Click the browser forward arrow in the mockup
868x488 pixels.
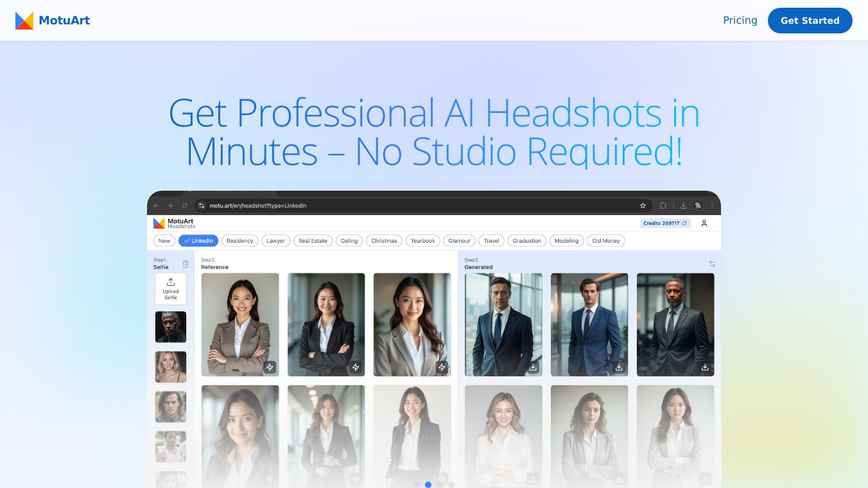coord(170,205)
